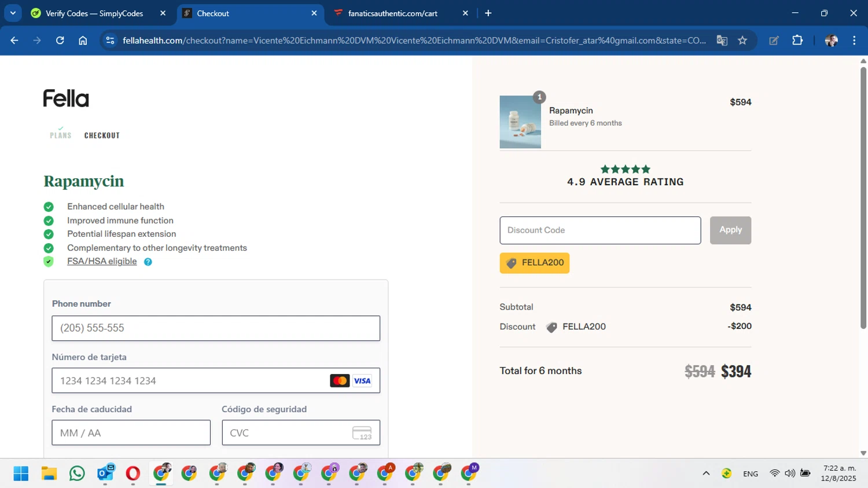Focus the Fecha de caducidad MM/AA field

[131, 432]
